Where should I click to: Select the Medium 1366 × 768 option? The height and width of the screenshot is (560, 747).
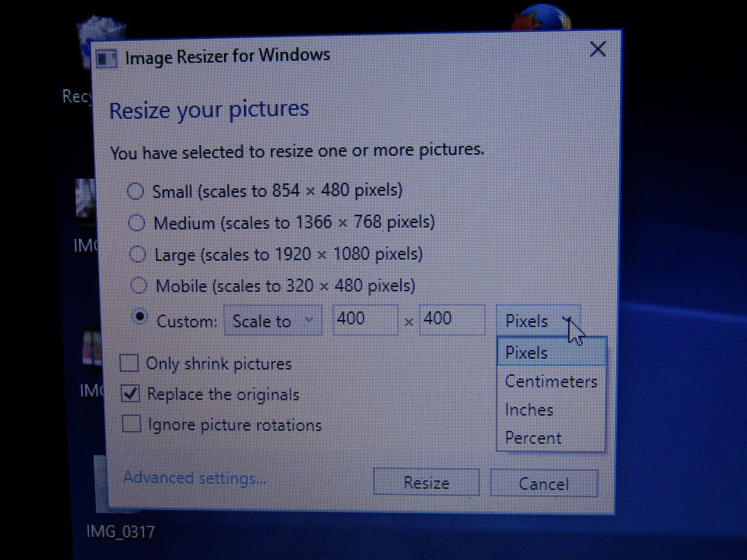pos(136,223)
